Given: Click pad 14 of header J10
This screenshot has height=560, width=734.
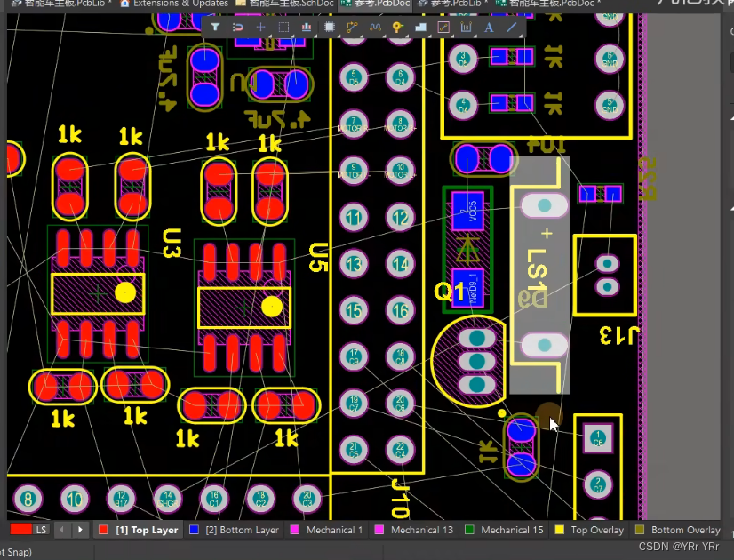Looking at the screenshot, I should (400, 264).
